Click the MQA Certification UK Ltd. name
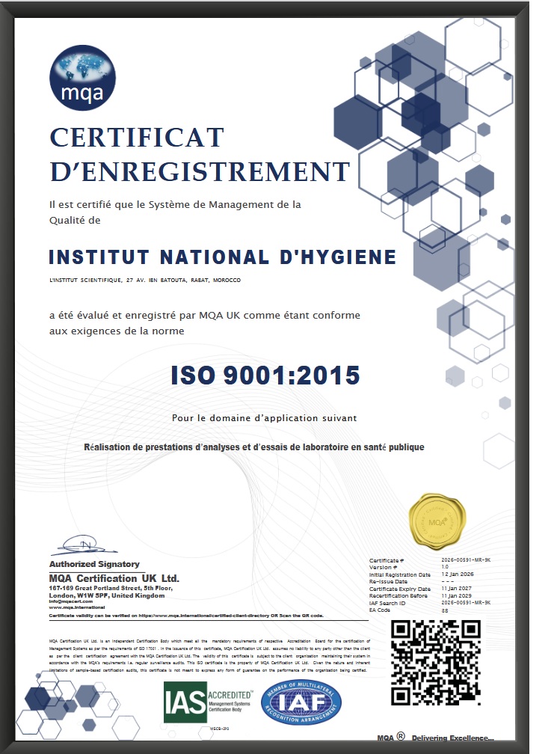This screenshot has height=754, width=560. tap(114, 578)
